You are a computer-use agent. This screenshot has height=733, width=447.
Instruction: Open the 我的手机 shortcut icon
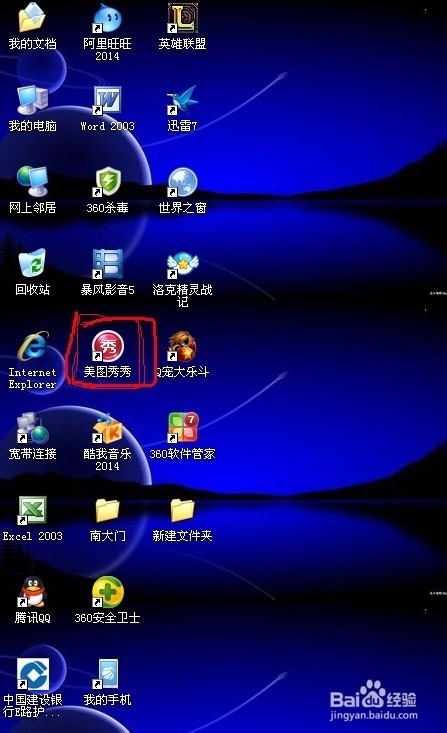(107, 674)
